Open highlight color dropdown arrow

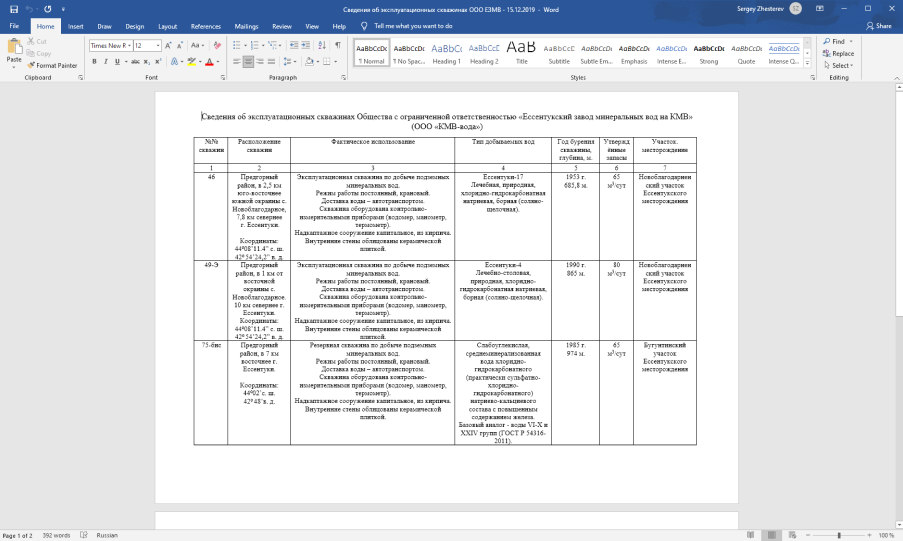point(200,62)
